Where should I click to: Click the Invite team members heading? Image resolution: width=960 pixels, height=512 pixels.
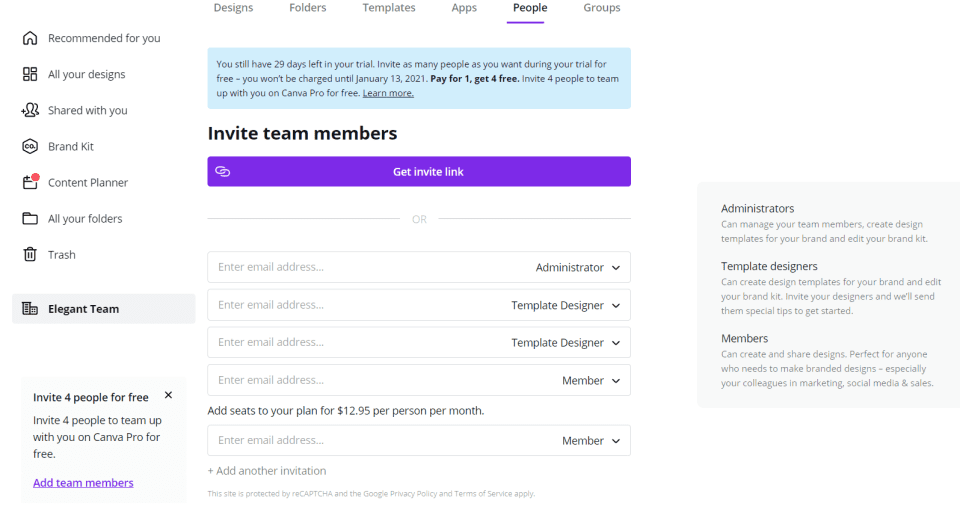click(302, 133)
